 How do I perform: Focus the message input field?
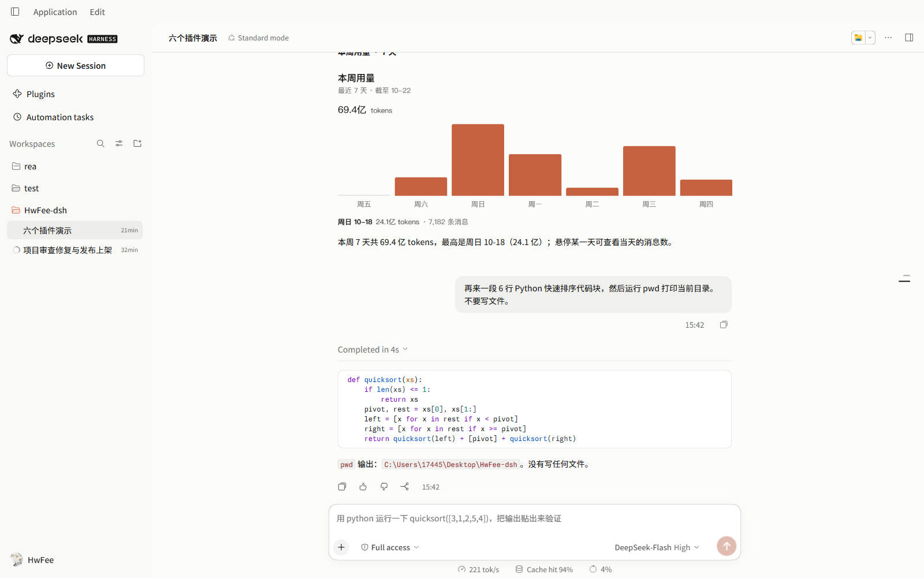pyautogui.click(x=534, y=518)
